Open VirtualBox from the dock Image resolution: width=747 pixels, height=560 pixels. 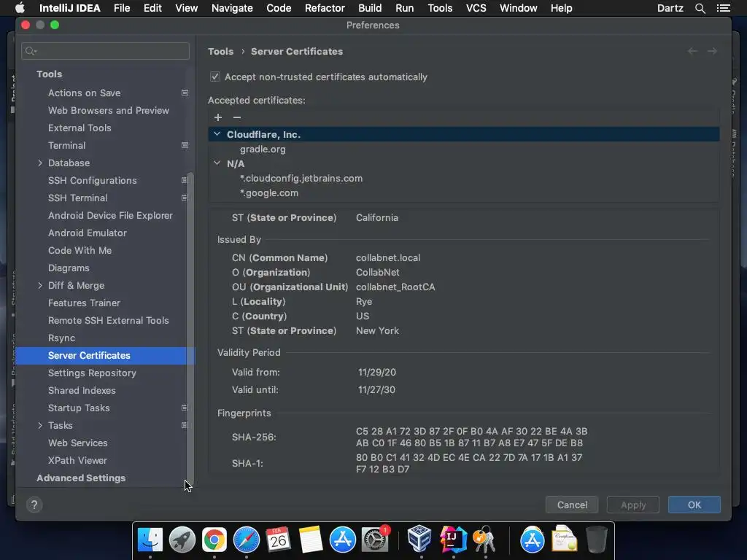pyautogui.click(x=419, y=539)
